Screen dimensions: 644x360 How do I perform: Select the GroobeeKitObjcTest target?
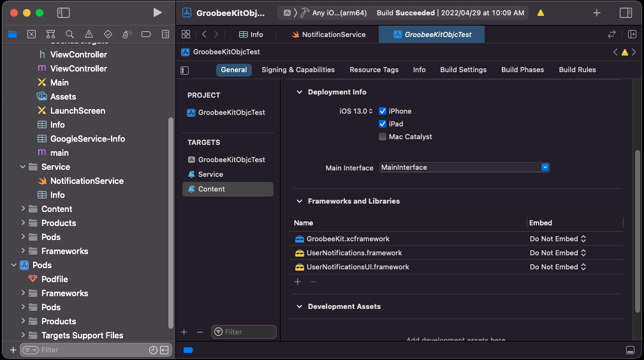[228, 160]
